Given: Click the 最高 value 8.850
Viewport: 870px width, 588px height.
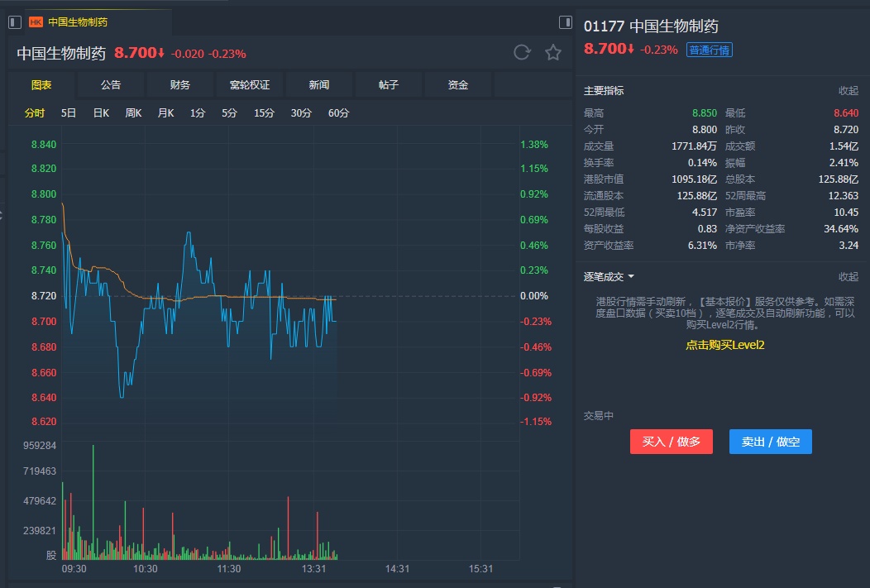Looking at the screenshot, I should 705,113.
